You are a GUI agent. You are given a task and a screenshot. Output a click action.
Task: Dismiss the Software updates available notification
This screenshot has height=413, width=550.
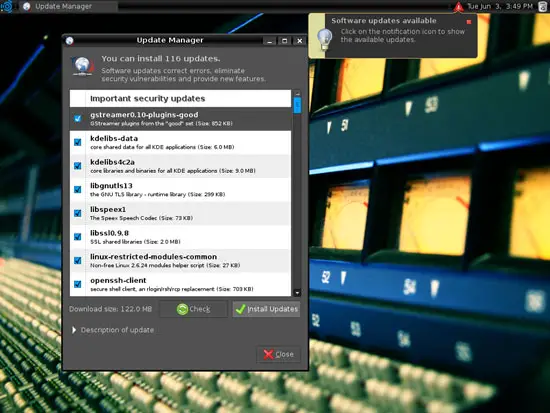point(469,22)
